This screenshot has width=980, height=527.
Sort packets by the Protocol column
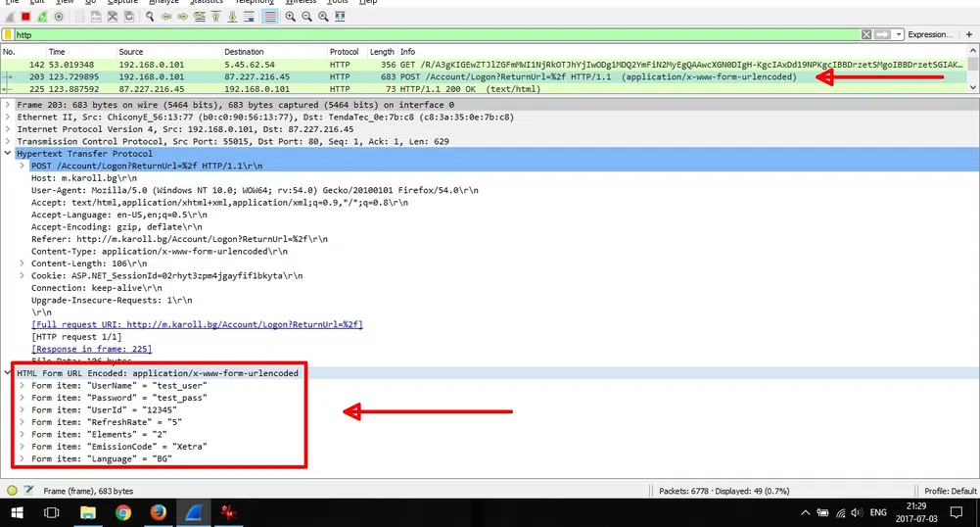[x=344, y=52]
